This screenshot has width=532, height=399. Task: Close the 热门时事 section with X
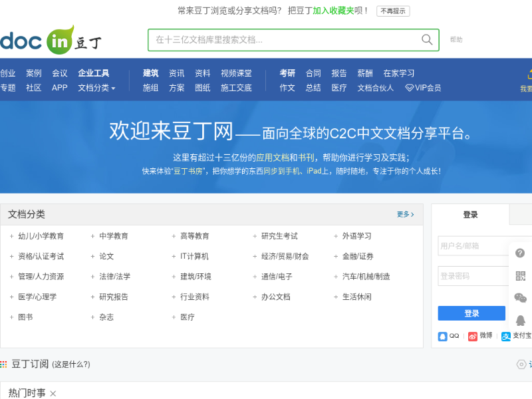(x=53, y=394)
